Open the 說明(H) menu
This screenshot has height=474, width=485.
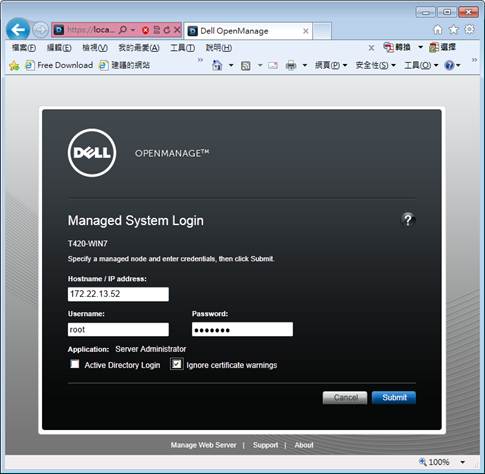(x=219, y=48)
